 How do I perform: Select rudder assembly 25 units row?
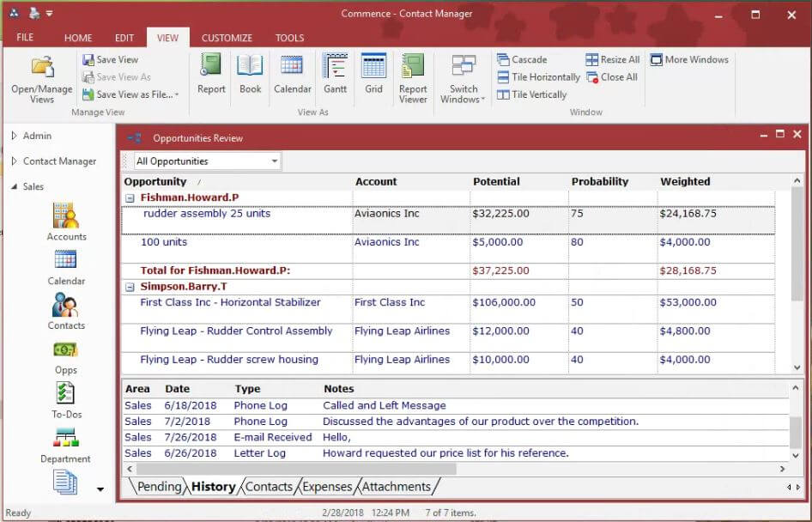pyautogui.click(x=448, y=221)
